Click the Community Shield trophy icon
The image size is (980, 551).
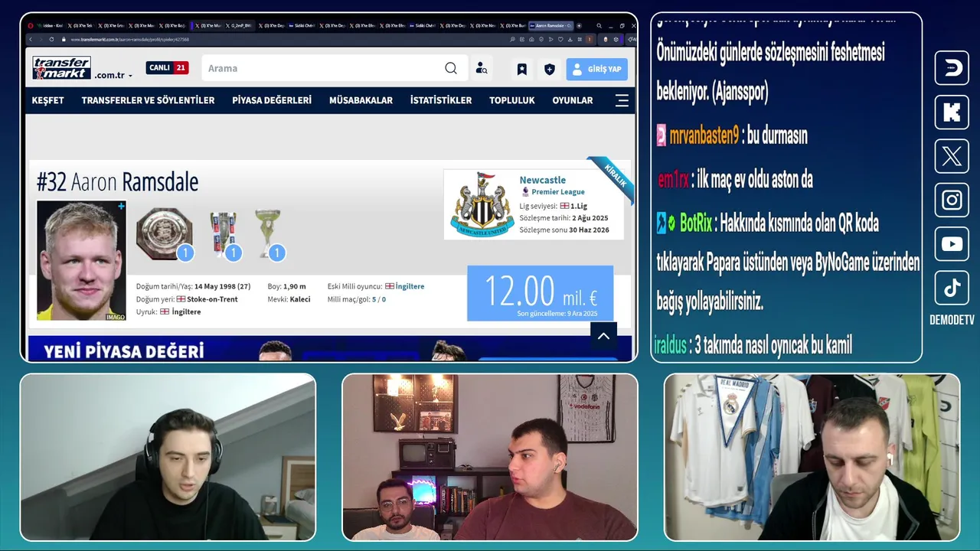pos(164,233)
